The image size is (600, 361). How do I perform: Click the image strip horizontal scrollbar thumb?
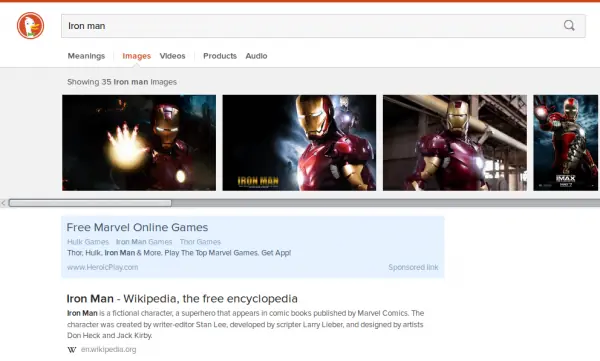pos(90,203)
